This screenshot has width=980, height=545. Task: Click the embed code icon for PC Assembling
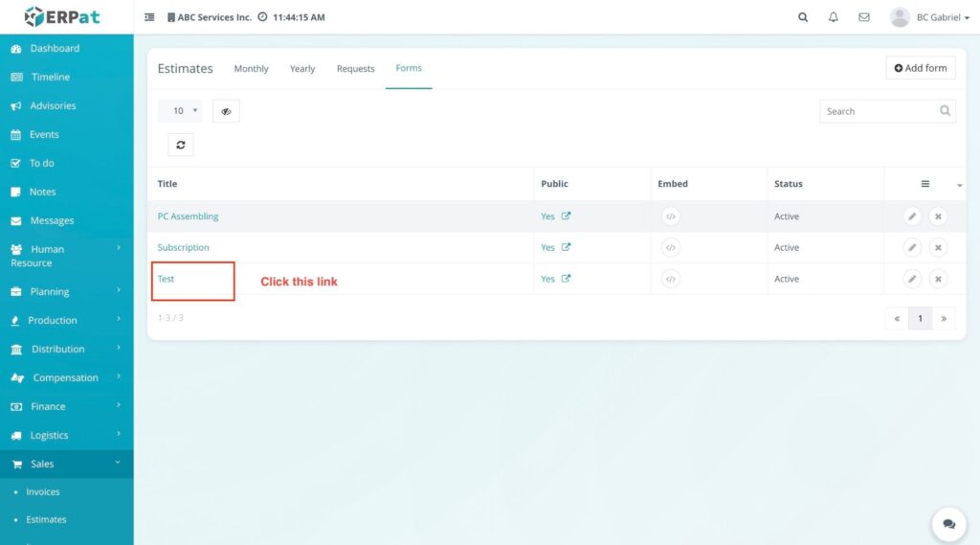[671, 216]
